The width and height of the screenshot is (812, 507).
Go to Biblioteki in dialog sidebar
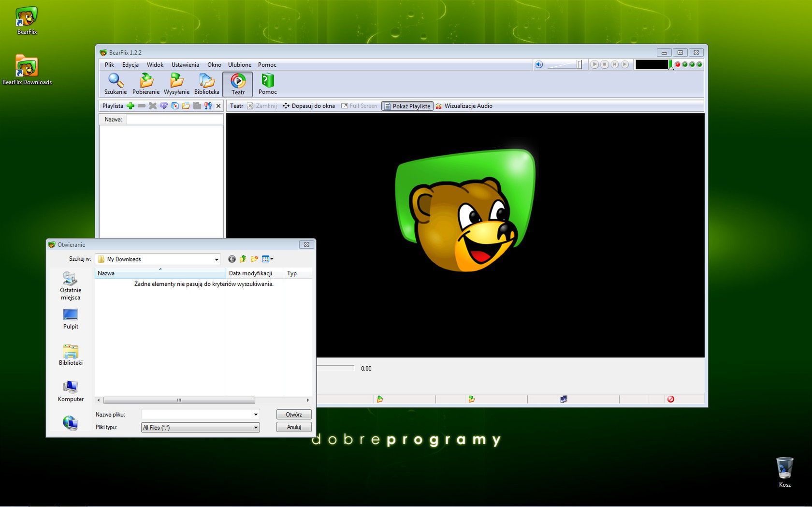point(71,355)
